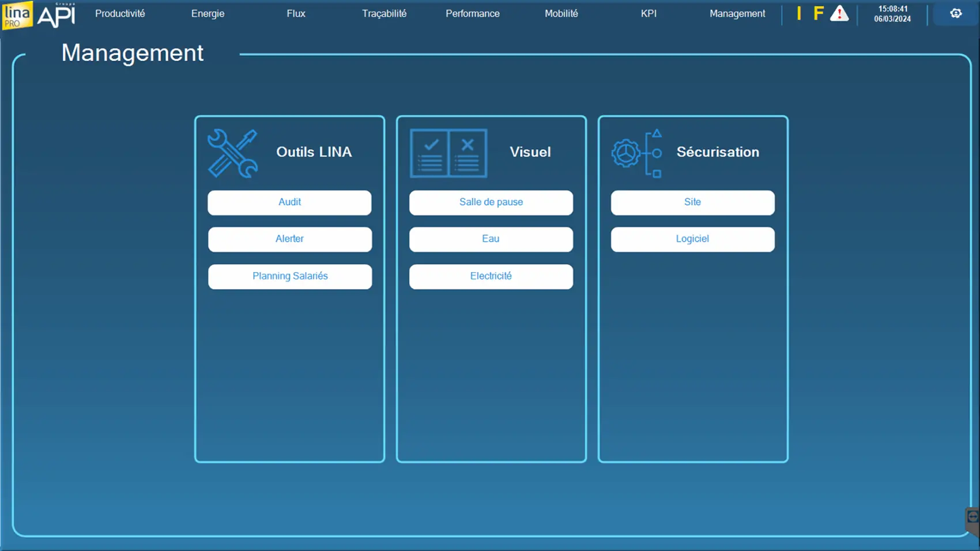Open the Logiciel security option

(x=692, y=239)
